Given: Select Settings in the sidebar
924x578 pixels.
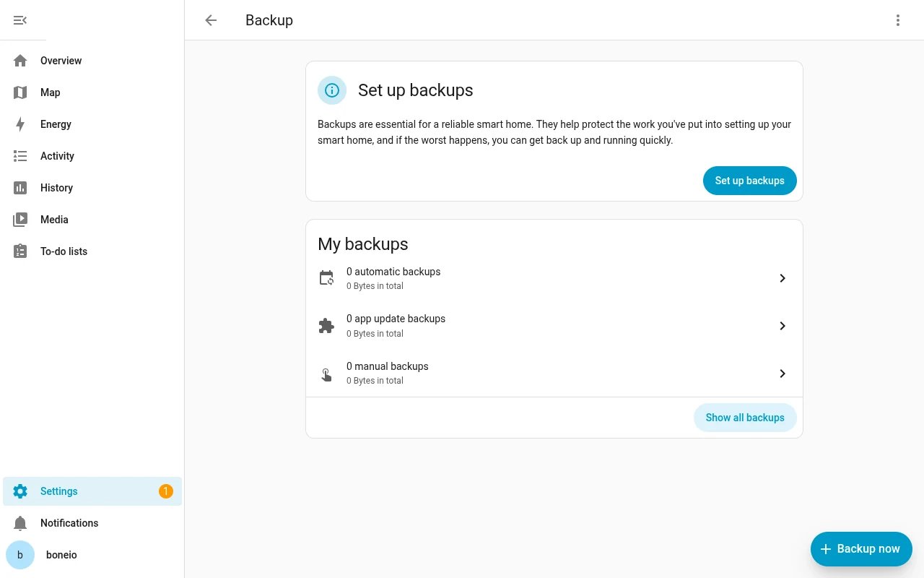Looking at the screenshot, I should tap(92, 491).
